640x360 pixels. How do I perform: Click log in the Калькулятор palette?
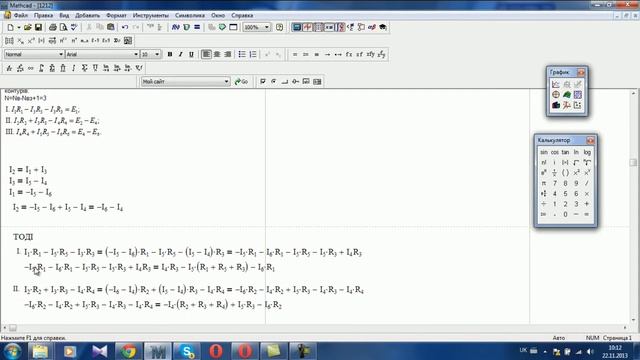pos(587,152)
